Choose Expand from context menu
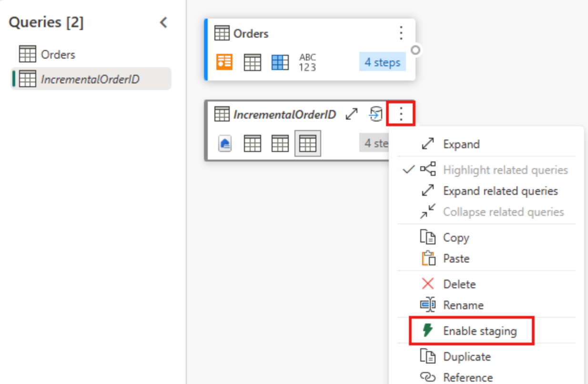 [487, 144]
